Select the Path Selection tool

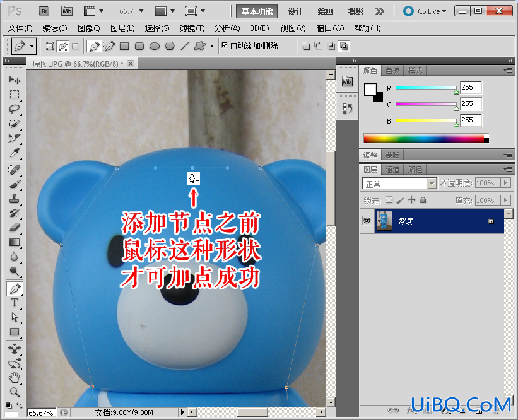tap(15, 317)
